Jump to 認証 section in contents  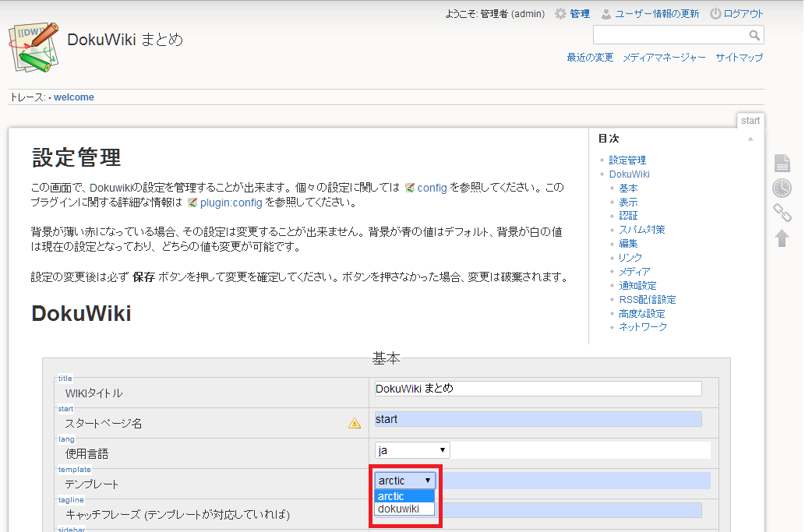[628, 216]
